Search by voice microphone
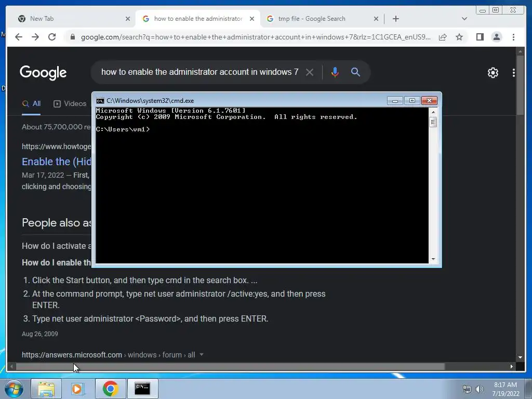The height and width of the screenshot is (399, 532). (335, 72)
